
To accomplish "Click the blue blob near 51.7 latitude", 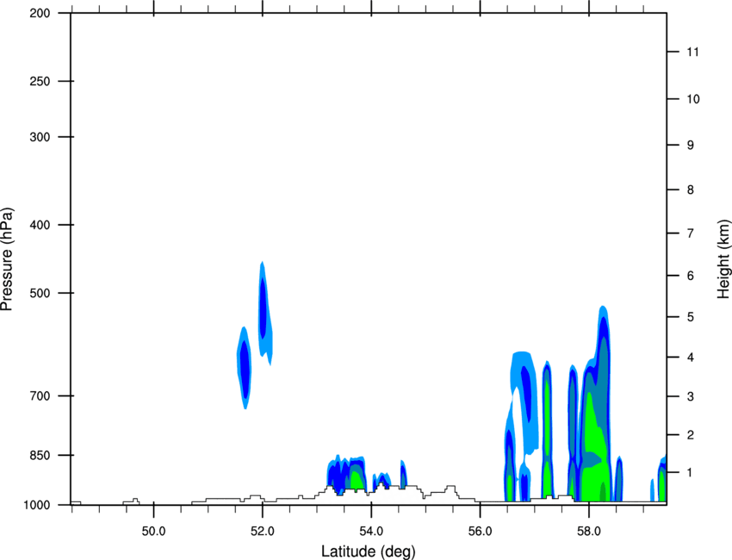I will coord(245,368).
